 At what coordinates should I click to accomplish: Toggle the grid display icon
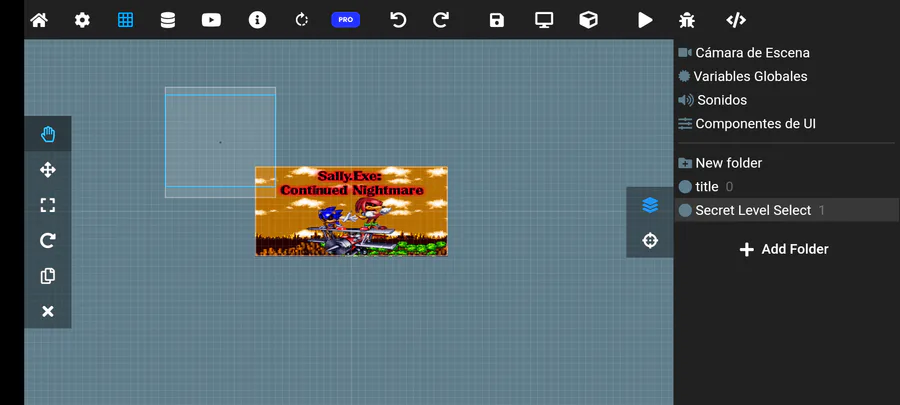pyautogui.click(x=125, y=20)
